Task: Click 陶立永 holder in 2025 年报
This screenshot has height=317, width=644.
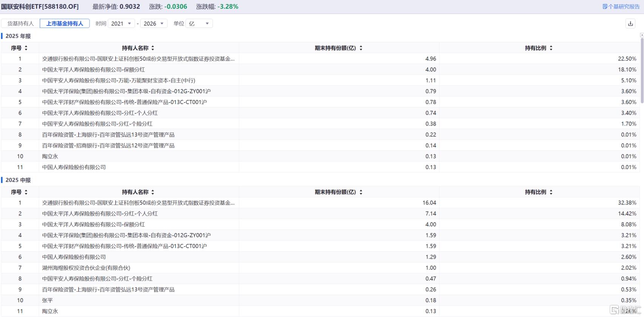Action: tap(50, 156)
